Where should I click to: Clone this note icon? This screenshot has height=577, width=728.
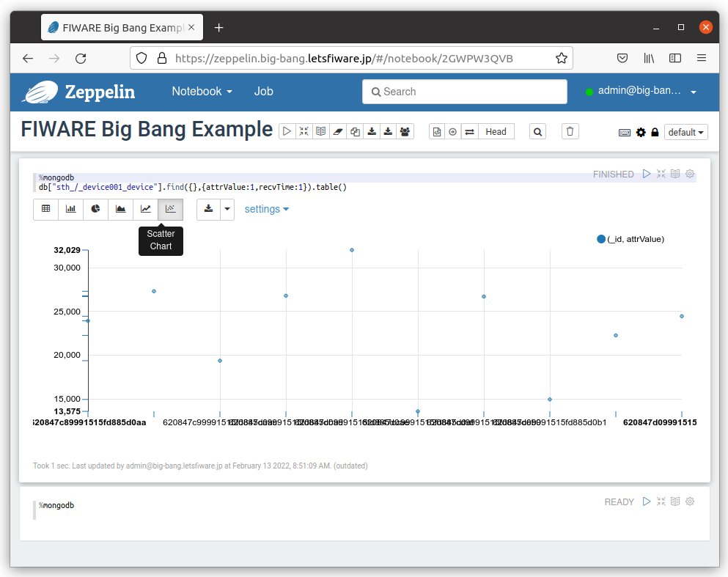tap(355, 131)
